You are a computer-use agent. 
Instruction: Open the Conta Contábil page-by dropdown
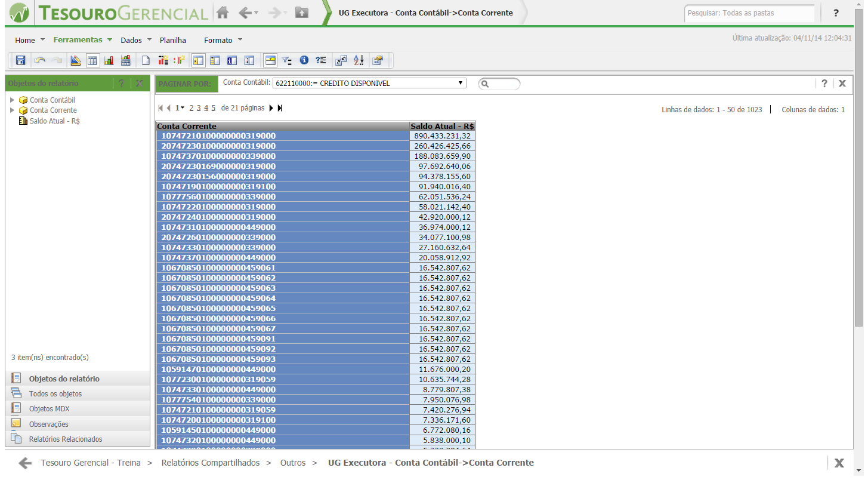369,84
